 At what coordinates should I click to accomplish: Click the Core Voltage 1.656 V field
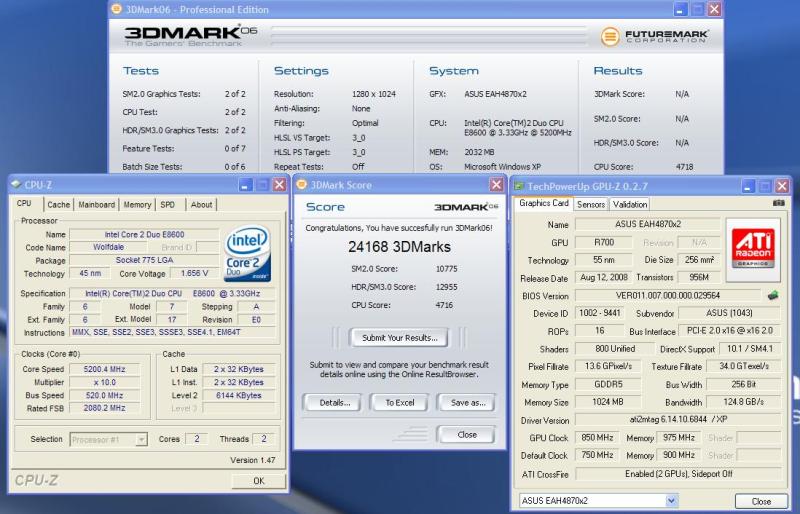[x=194, y=274]
